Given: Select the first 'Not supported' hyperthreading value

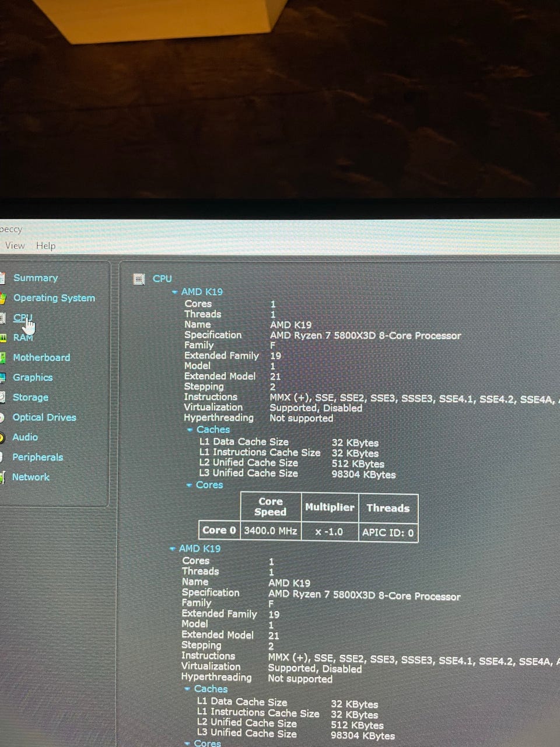Looking at the screenshot, I should point(301,418).
